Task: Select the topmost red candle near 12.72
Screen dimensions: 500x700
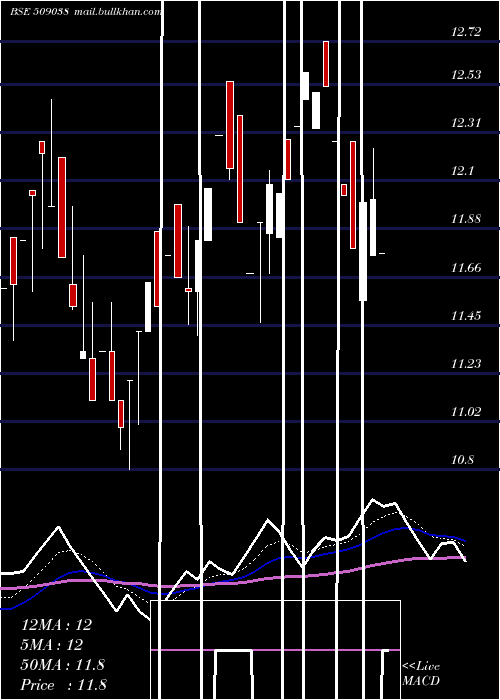Action: pos(326,64)
